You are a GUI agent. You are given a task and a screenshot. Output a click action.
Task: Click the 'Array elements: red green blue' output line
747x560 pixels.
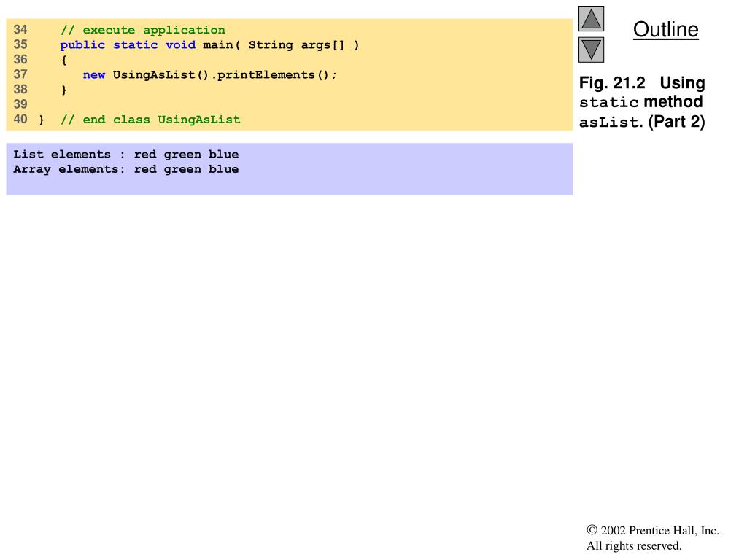click(125, 169)
